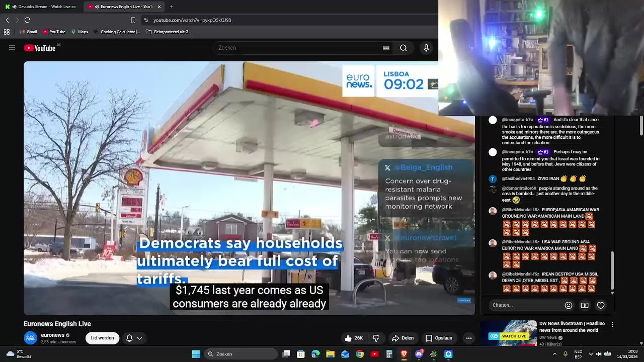Open the NLD BEP language switcher
Screen dimensions: 644x362
pyautogui.click(x=578, y=354)
